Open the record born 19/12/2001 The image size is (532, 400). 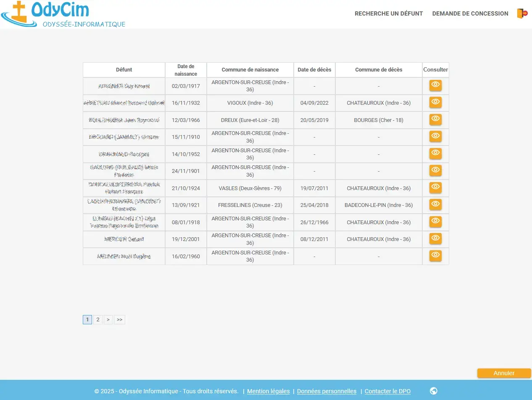(x=435, y=238)
